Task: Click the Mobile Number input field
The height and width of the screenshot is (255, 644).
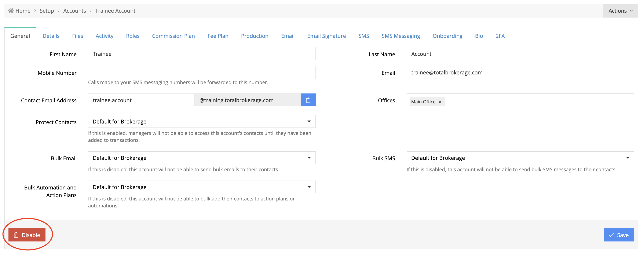Action: pos(201,73)
